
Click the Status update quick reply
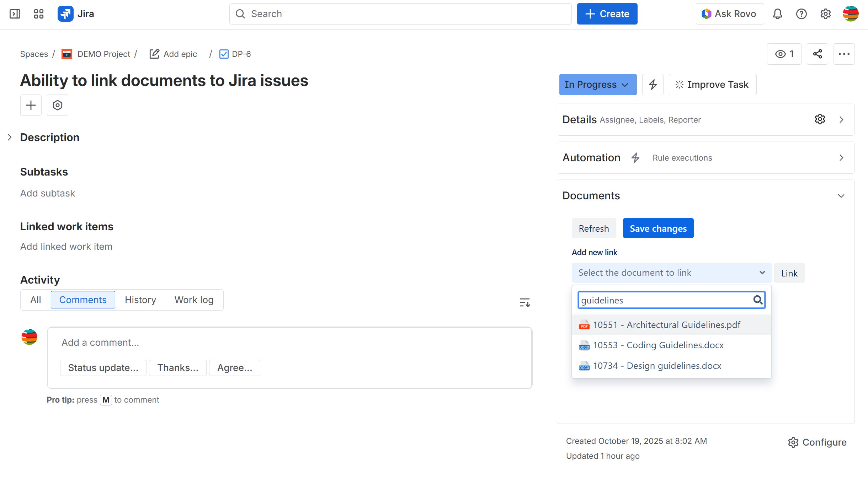pyautogui.click(x=103, y=368)
